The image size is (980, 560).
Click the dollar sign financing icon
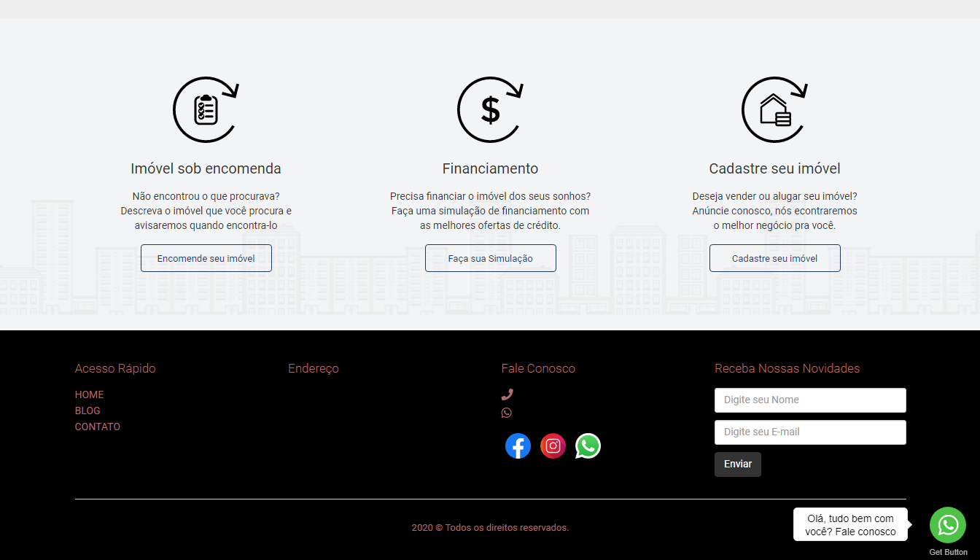490,109
